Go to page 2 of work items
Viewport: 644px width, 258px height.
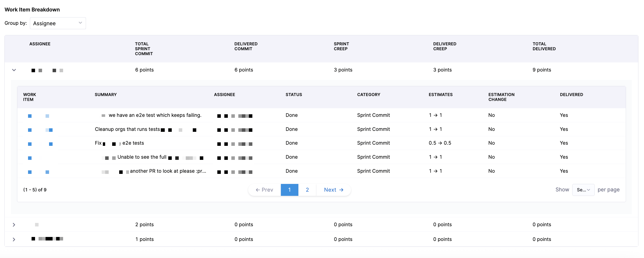[307, 190]
